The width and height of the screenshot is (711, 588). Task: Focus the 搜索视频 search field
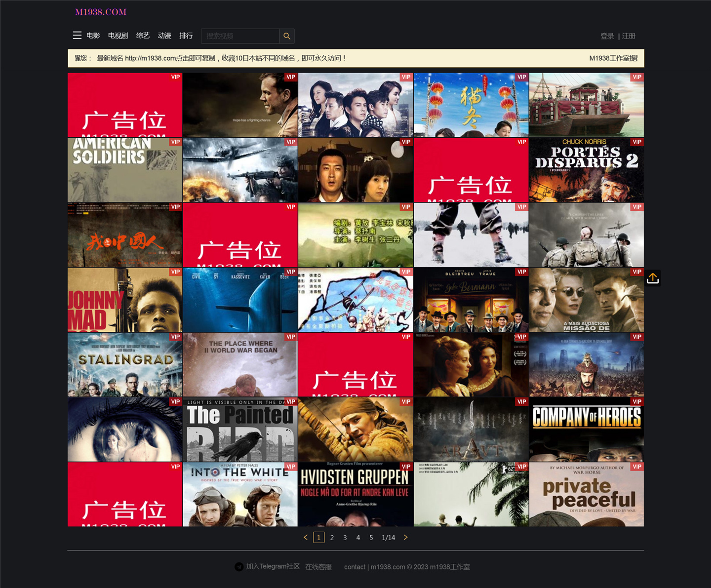click(240, 36)
